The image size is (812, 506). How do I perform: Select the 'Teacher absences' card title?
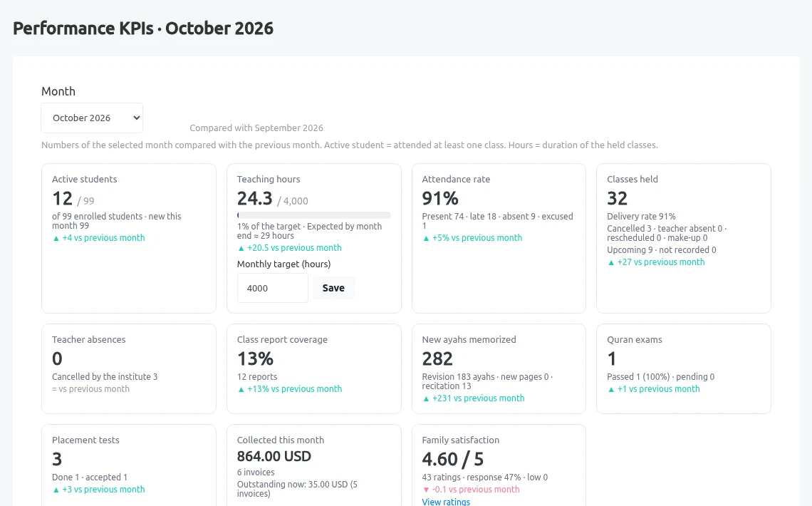(88, 340)
